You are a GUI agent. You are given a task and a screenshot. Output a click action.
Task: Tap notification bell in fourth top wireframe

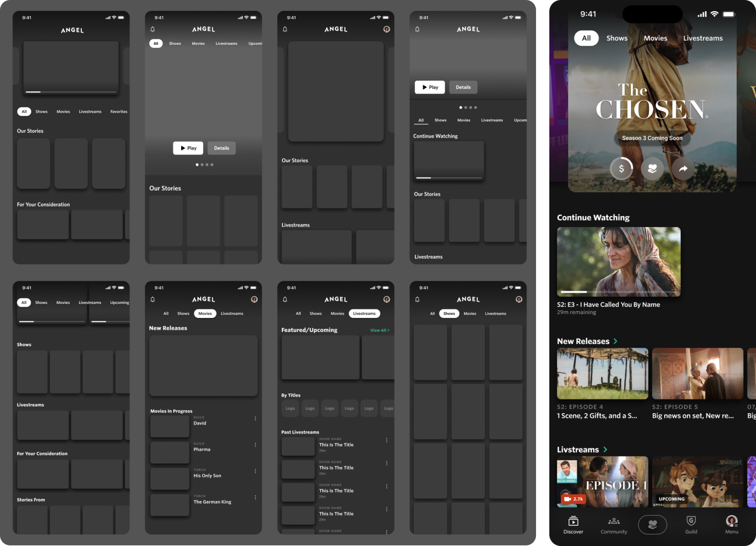pyautogui.click(x=417, y=29)
